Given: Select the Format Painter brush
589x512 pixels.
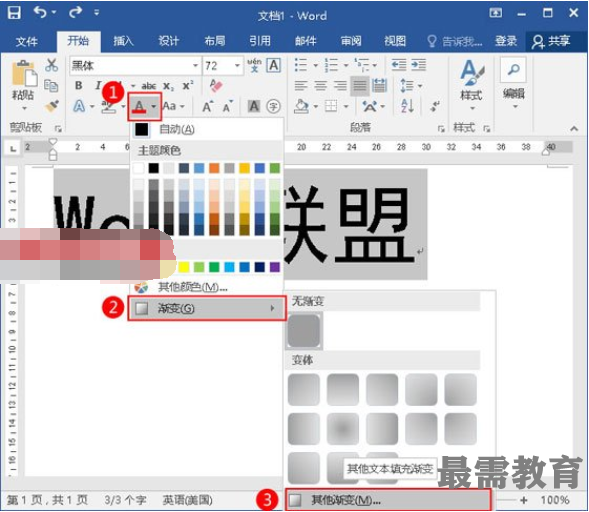Looking at the screenshot, I should (51, 106).
